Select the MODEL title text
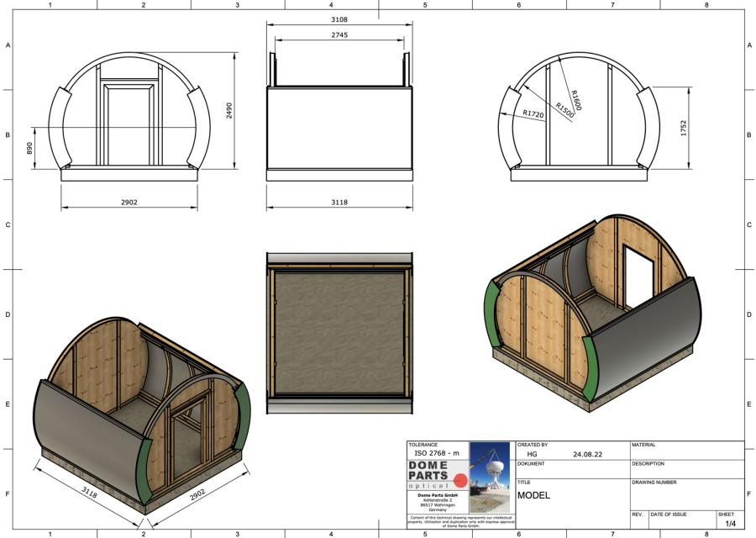The image size is (756, 538). tap(534, 495)
